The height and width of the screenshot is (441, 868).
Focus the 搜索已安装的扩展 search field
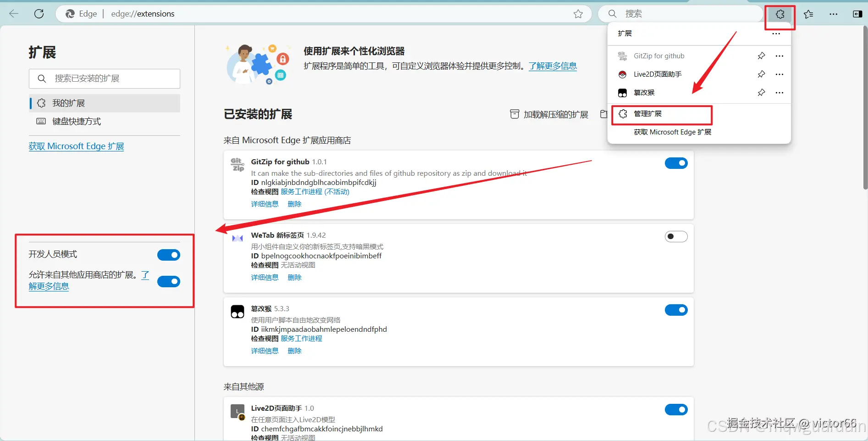coord(105,78)
